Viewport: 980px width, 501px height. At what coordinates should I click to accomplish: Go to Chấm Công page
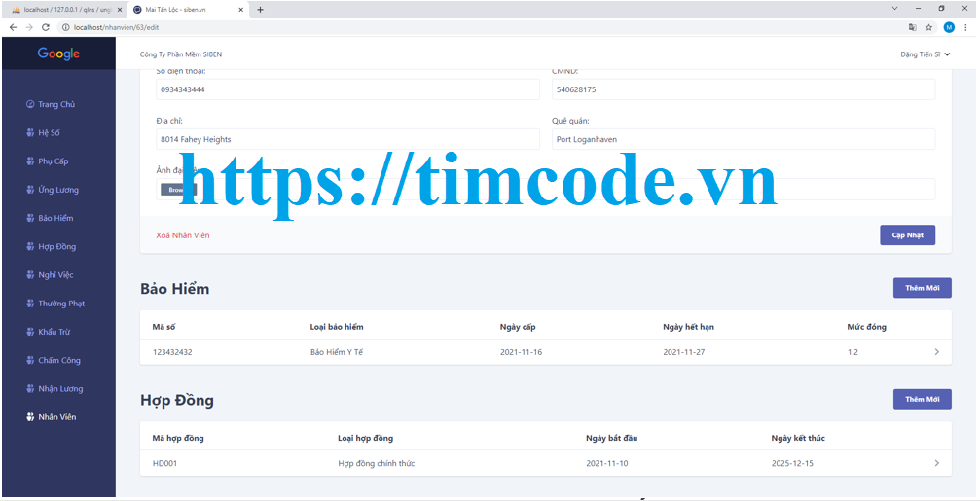click(58, 361)
